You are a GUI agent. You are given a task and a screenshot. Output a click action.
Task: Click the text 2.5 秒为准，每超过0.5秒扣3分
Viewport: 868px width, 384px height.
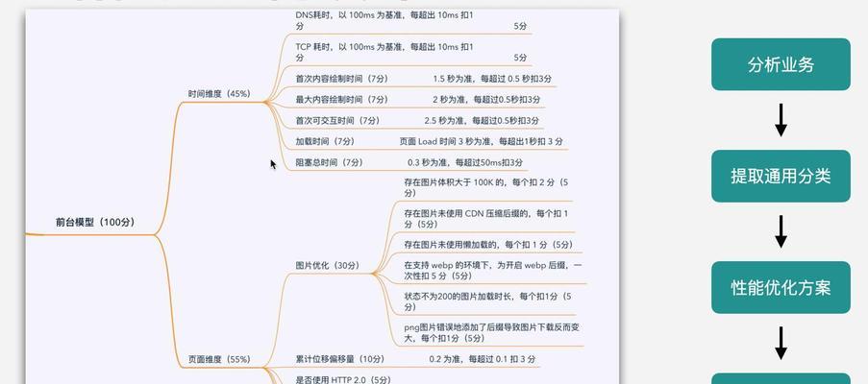pos(483,120)
